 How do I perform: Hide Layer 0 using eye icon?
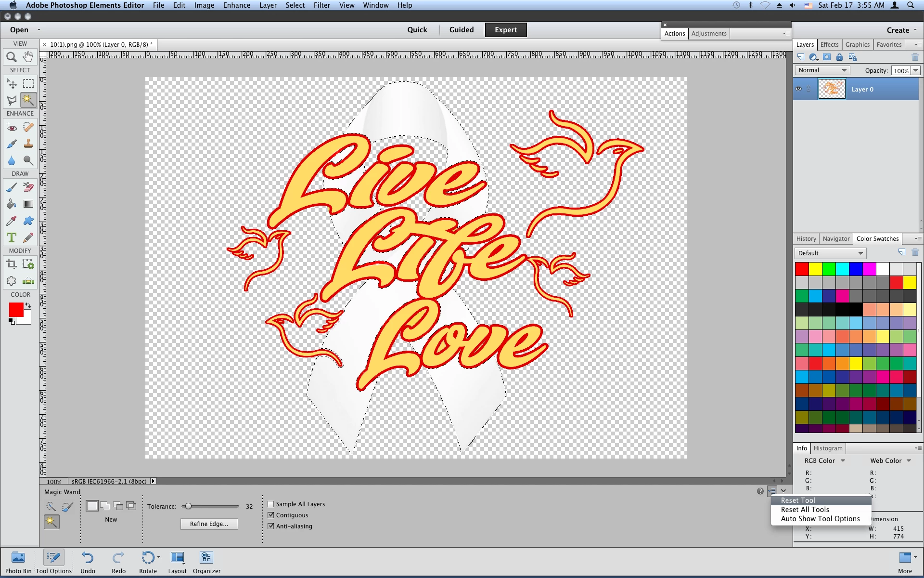[799, 89]
